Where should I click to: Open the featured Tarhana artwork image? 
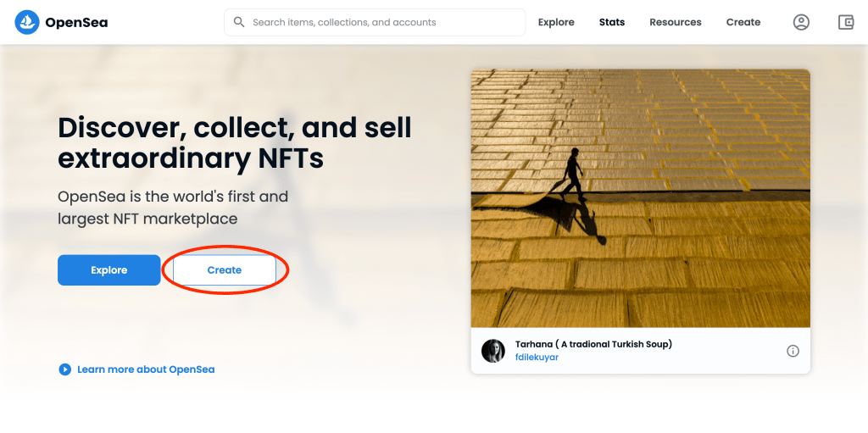coord(640,198)
